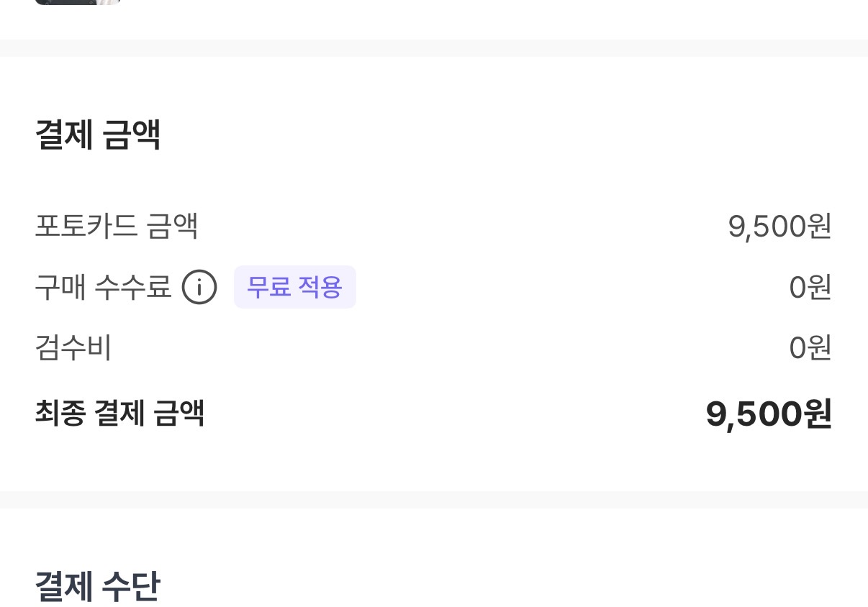Viewport: 868px width, 607px height.
Task: Click the bold 9,500원 final total
Action: pos(768,414)
